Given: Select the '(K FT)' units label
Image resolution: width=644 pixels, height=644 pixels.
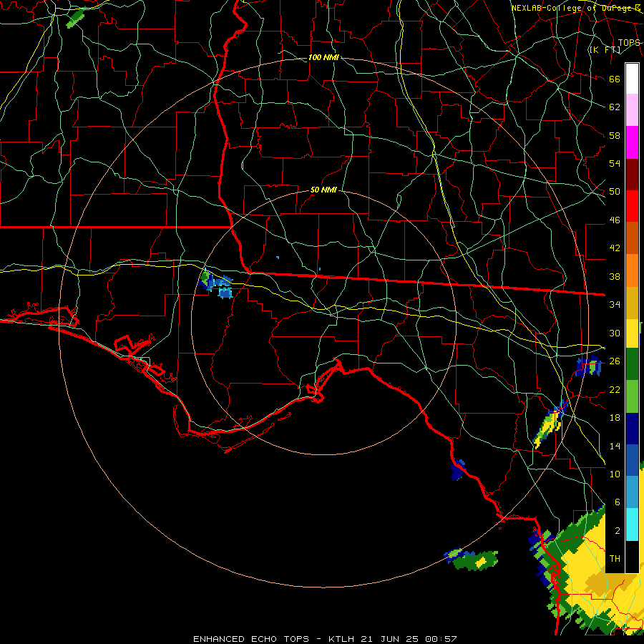Looking at the screenshot, I should coord(605,49).
